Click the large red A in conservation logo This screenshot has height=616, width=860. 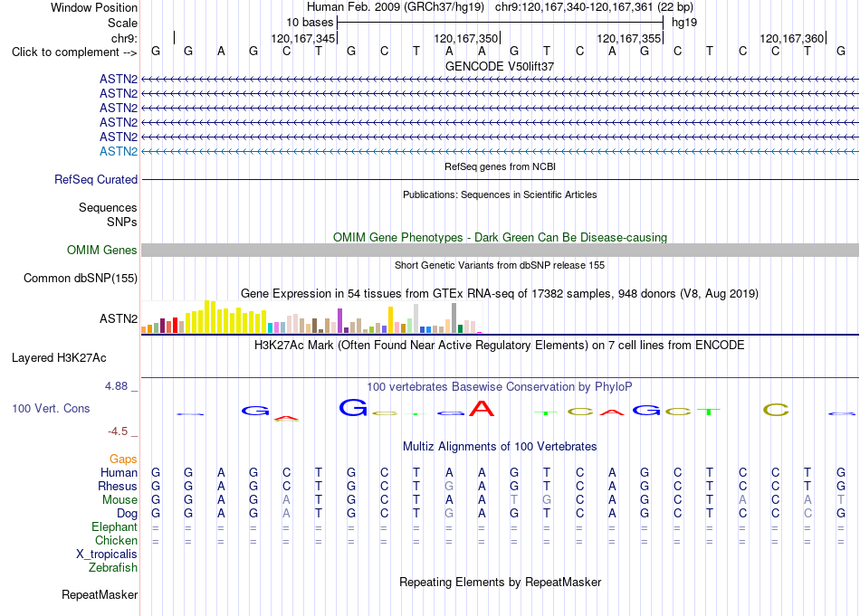pyautogui.click(x=481, y=408)
